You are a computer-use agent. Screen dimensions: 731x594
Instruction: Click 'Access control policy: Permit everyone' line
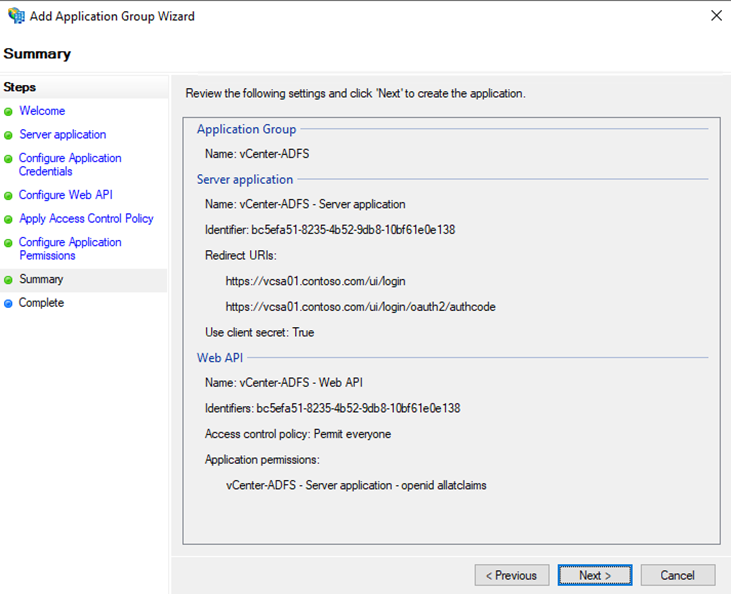coord(298,434)
